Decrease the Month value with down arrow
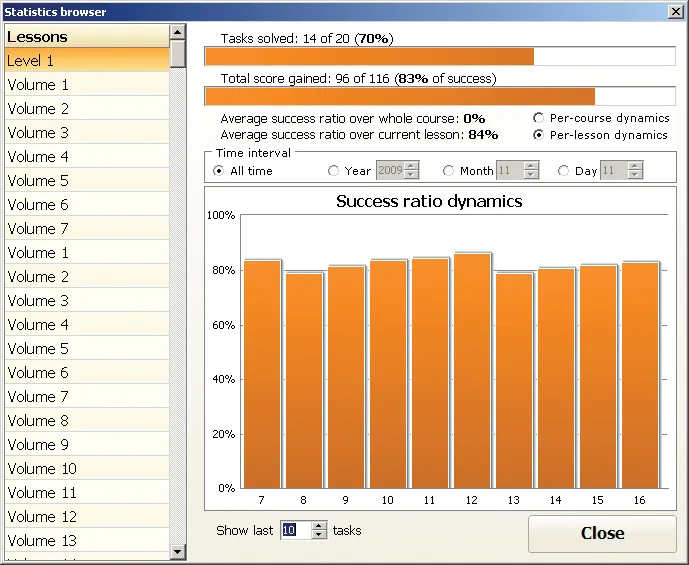Image resolution: width=689 pixels, height=565 pixels. click(531, 175)
